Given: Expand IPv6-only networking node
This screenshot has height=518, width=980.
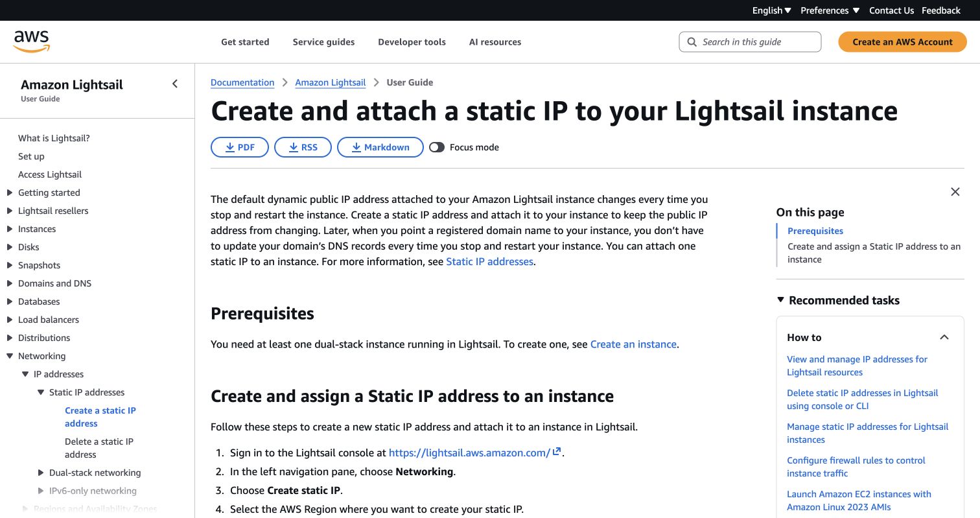Looking at the screenshot, I should [41, 491].
